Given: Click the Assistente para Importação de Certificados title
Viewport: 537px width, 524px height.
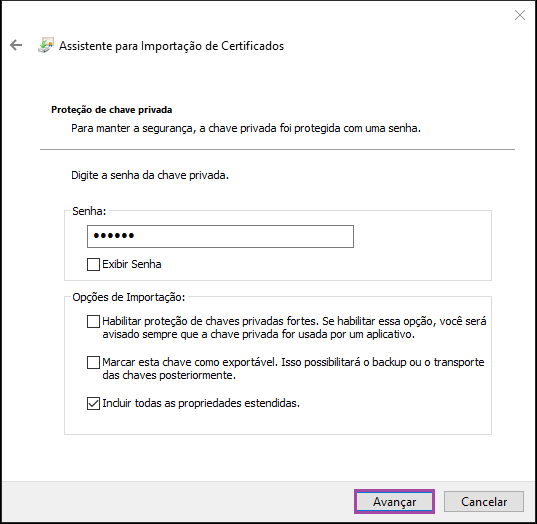Looking at the screenshot, I should coord(171,46).
